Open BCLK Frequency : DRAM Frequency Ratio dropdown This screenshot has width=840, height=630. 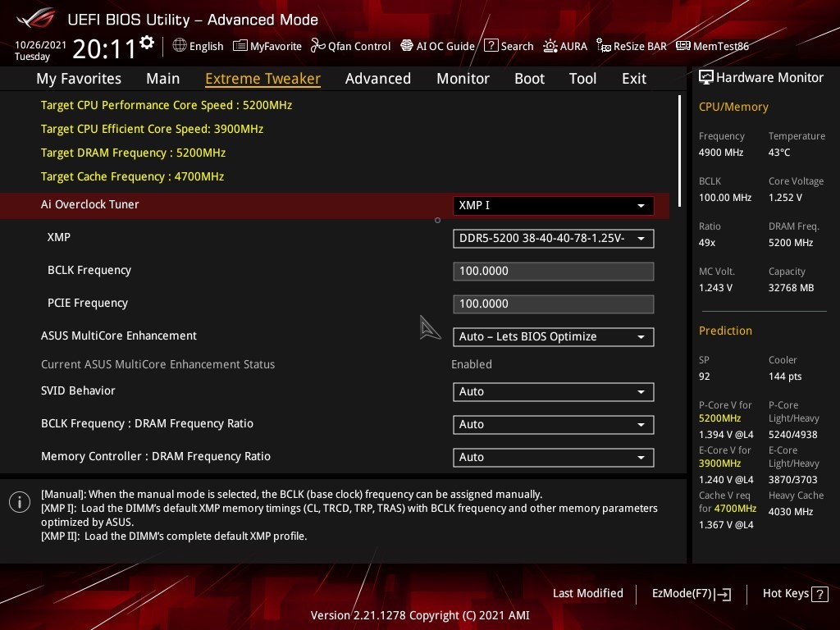click(553, 424)
